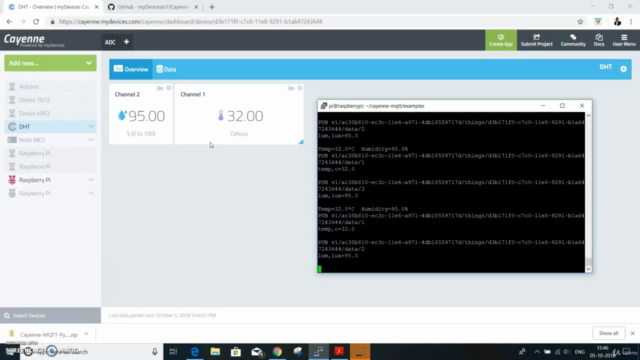Open the Community link

click(573, 40)
